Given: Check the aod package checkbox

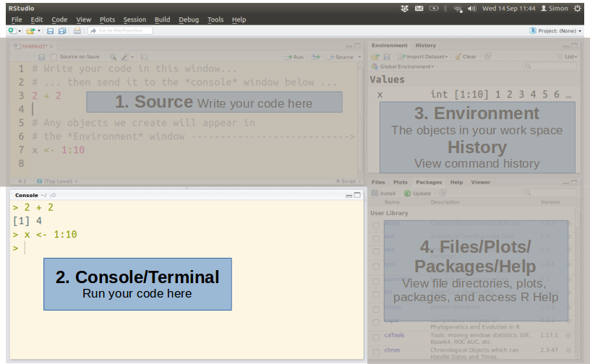Looking at the screenshot, I should pyautogui.click(x=376, y=238).
